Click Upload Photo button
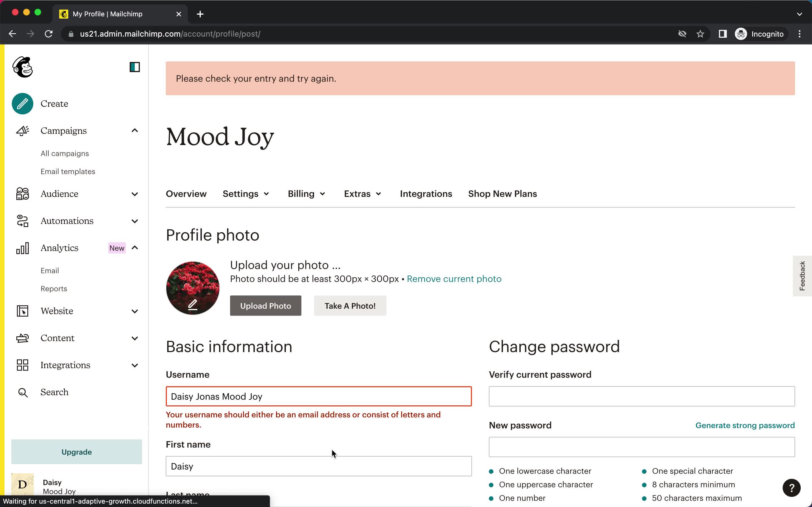 point(266,306)
